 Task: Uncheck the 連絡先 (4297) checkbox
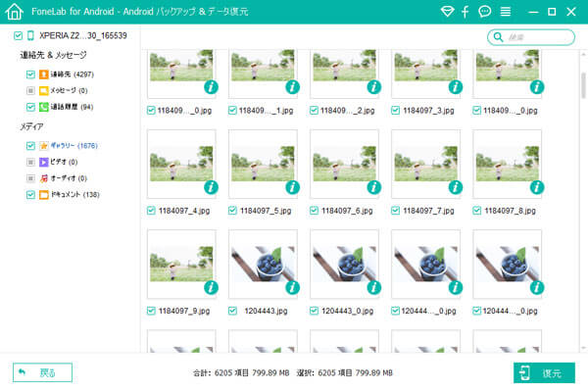tap(30, 74)
